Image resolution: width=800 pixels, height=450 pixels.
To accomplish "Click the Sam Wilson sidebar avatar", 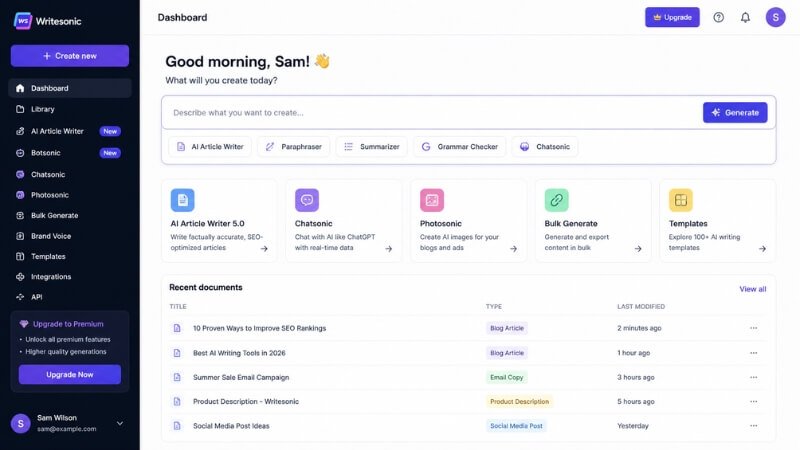I will tap(20, 423).
